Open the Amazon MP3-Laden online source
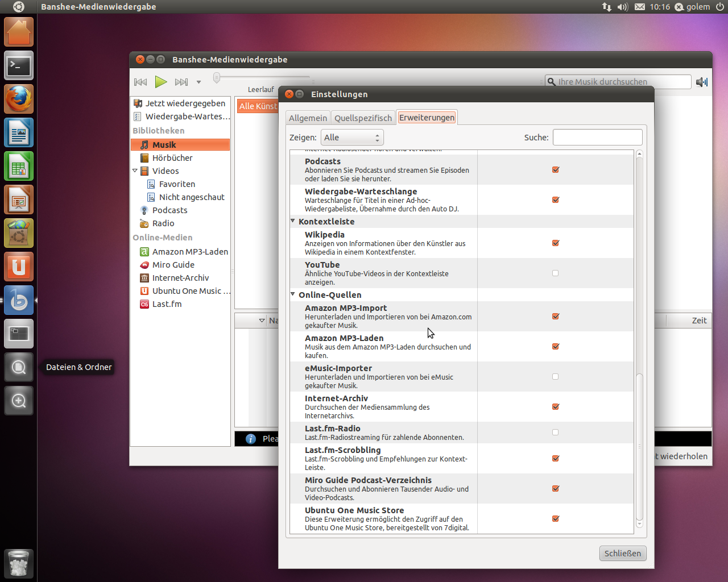Viewport: 728px width, 582px height. [190, 251]
